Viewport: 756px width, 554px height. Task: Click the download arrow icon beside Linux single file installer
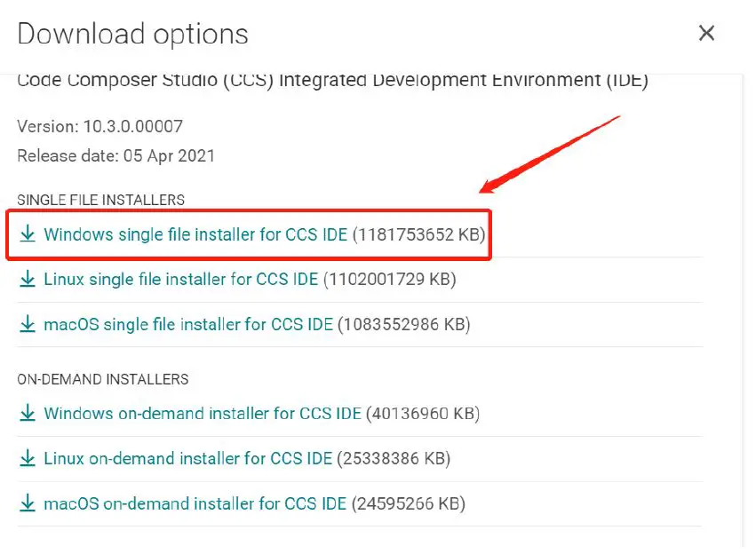28,280
